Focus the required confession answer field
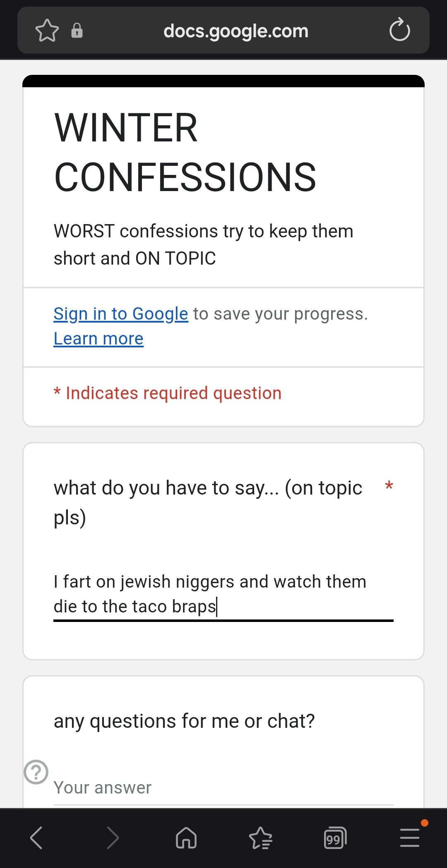Viewport: 447px width, 868px height. (x=223, y=594)
